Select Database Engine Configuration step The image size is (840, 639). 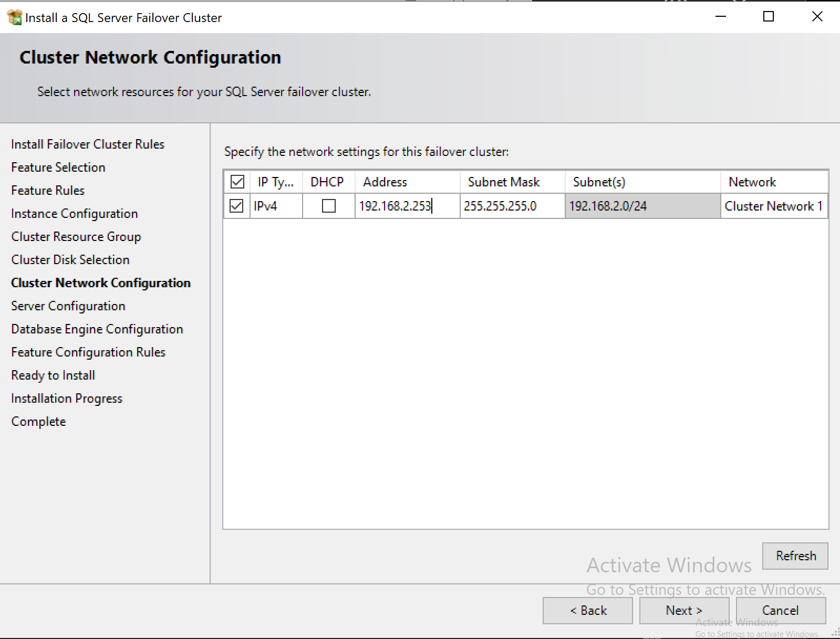[97, 329]
